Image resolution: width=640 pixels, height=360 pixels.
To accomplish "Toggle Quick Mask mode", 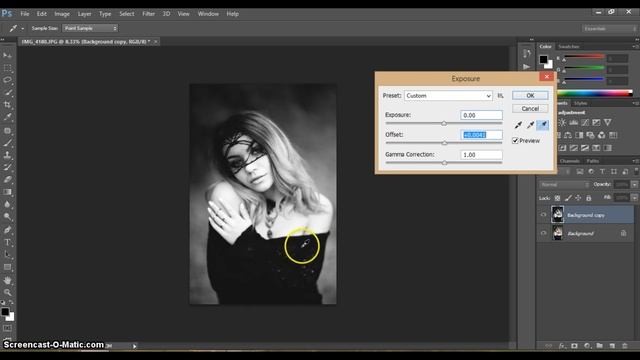I will pyautogui.click(x=7, y=328).
